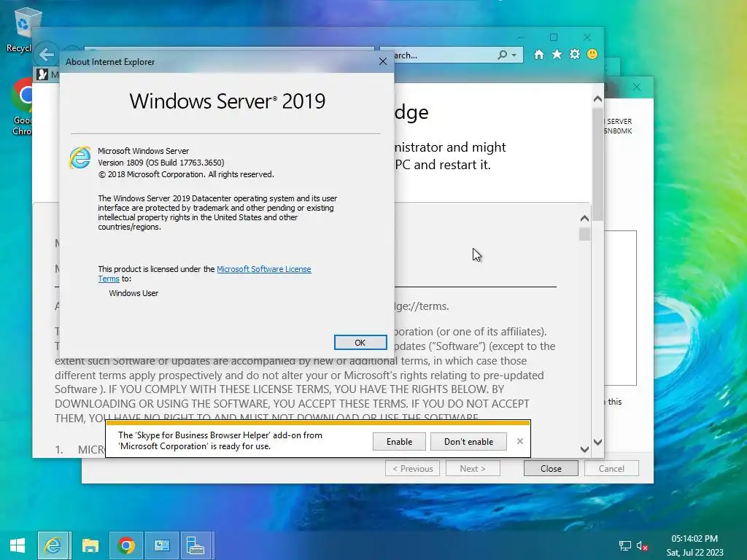Click 'Windows Server 2019' heading
This screenshot has height=560, width=747.
click(228, 101)
